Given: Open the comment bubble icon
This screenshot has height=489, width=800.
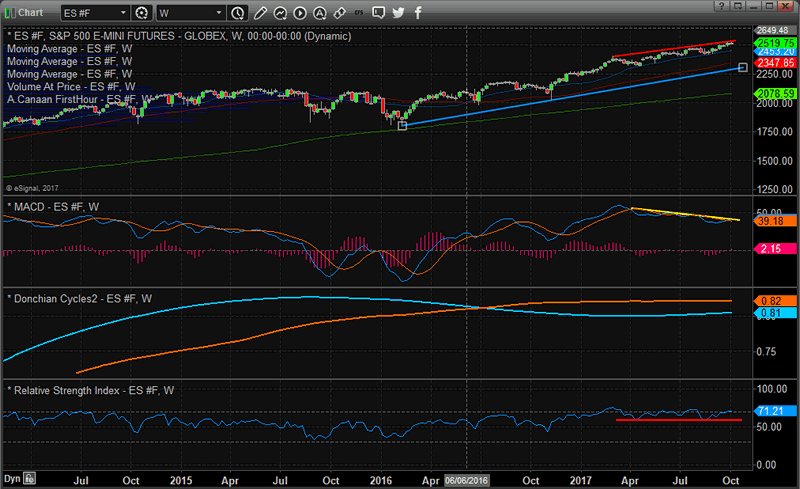Looking at the screenshot, I should coord(379,13).
